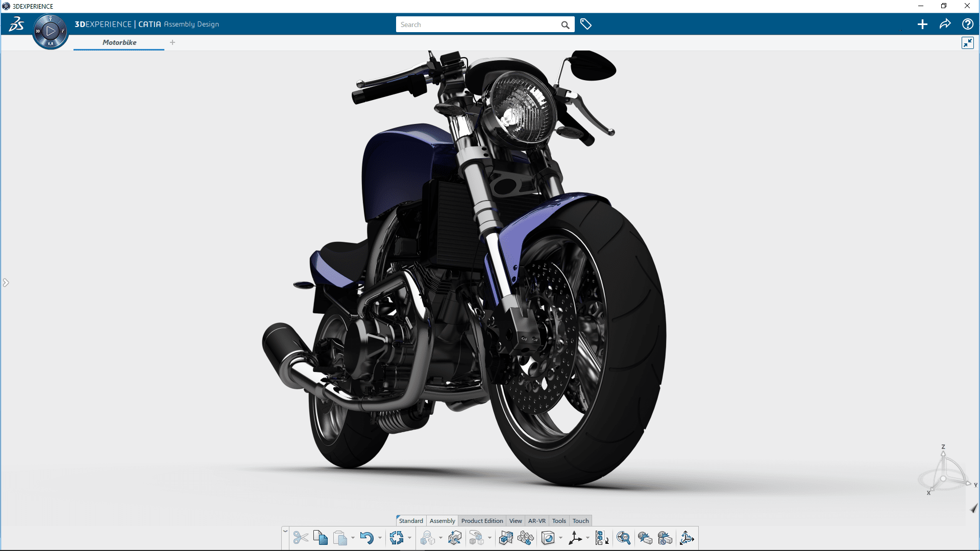The image size is (980, 551).
Task: Open the Paste dropdown arrow
Action: [x=353, y=538]
